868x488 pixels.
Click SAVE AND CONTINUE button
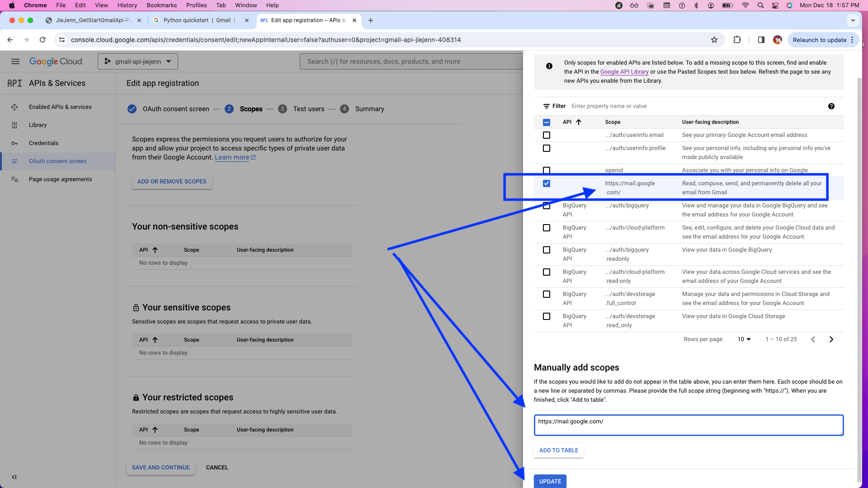click(x=161, y=468)
